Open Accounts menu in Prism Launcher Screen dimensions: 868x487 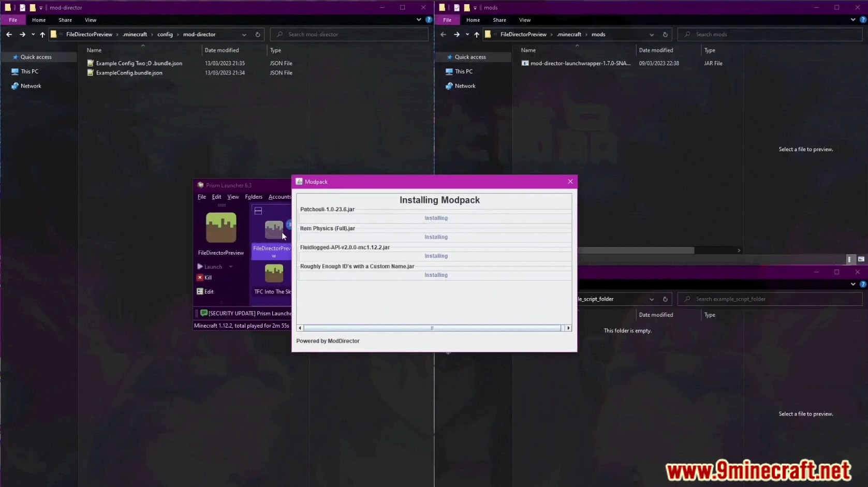pyautogui.click(x=279, y=197)
